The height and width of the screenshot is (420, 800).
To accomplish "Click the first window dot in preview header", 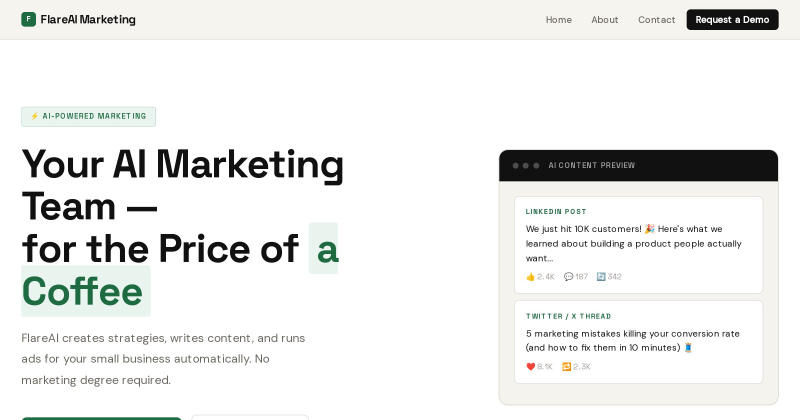I will 515,165.
